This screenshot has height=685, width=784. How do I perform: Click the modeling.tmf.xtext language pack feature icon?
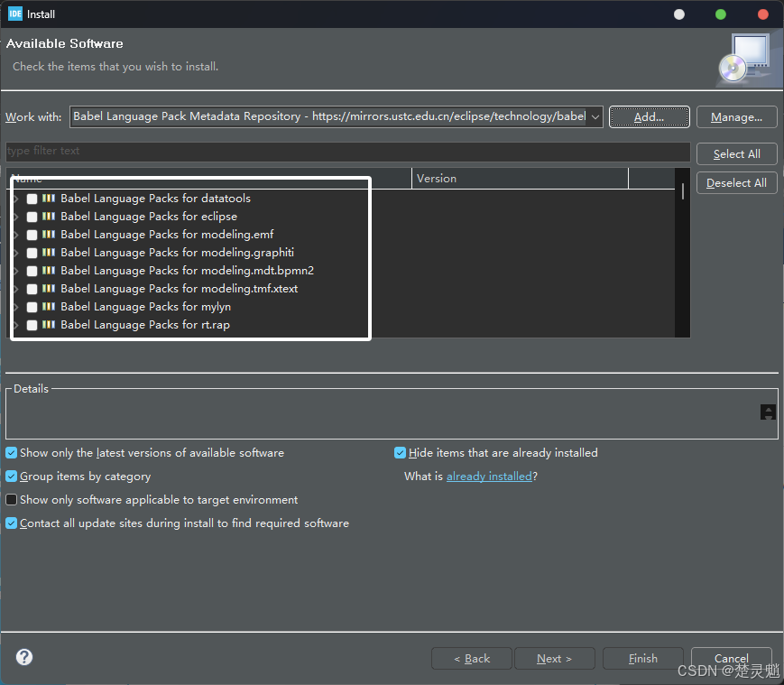[49, 289]
